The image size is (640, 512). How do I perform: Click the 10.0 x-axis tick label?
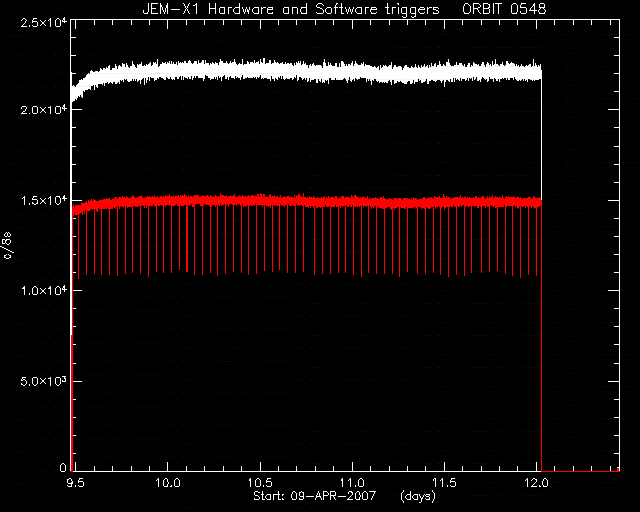168,483
